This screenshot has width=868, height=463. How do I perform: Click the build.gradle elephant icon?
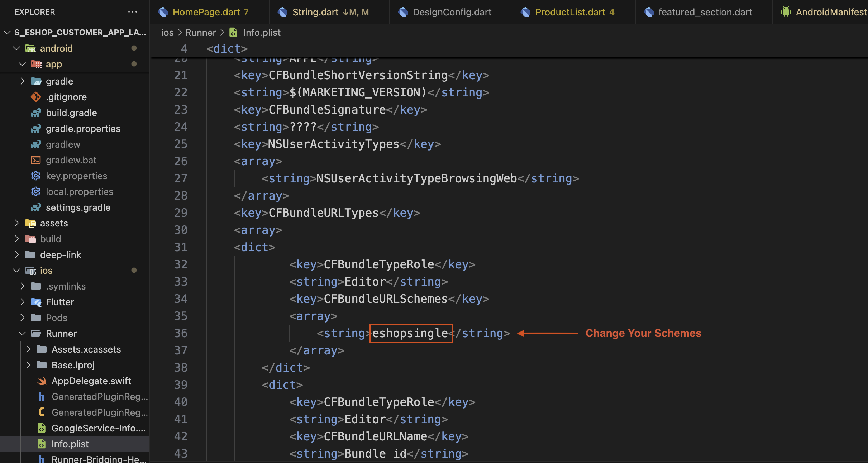pos(36,113)
